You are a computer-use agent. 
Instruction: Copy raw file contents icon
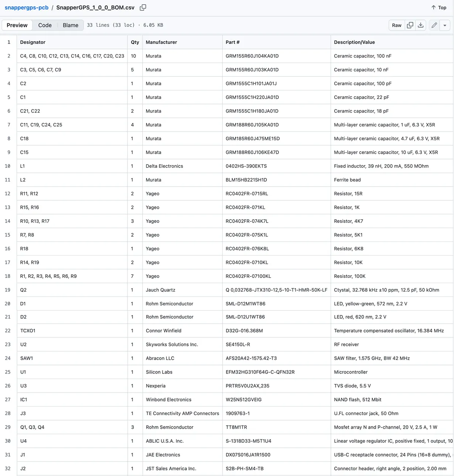pyautogui.click(x=410, y=25)
